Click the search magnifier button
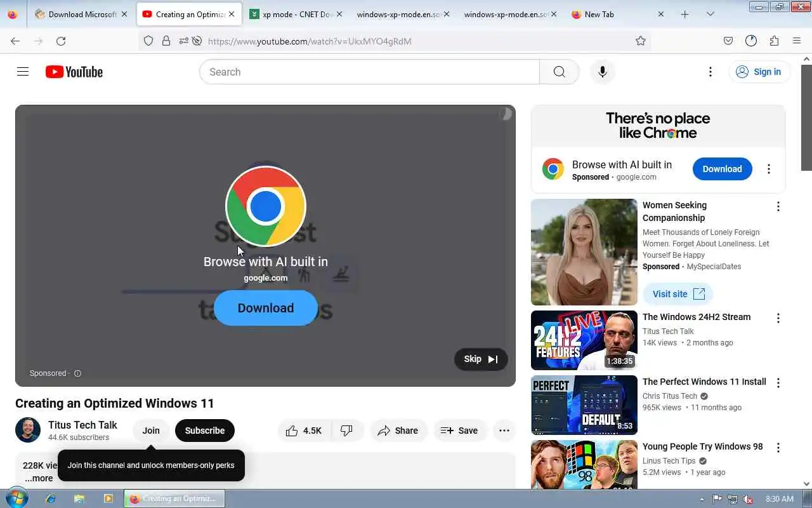This screenshot has width=812, height=508. click(x=559, y=72)
